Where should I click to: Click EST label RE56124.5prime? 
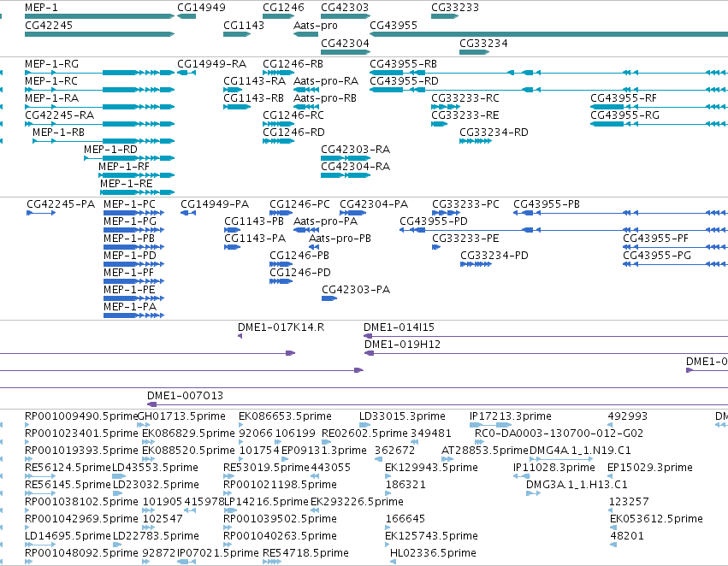[68, 468]
